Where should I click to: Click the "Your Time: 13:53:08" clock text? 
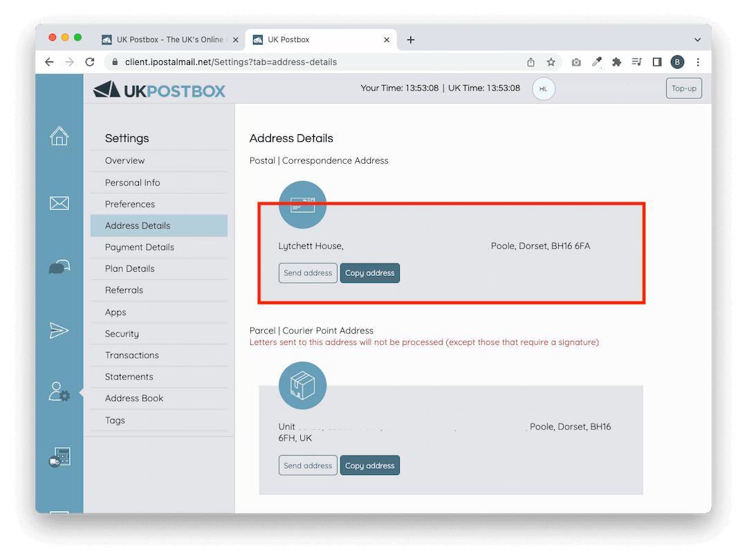[399, 88]
